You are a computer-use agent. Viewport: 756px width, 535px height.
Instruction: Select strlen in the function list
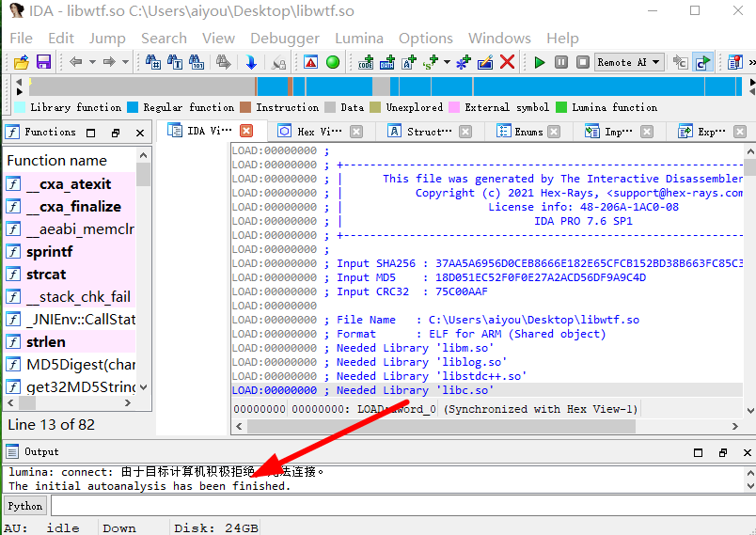(70, 341)
